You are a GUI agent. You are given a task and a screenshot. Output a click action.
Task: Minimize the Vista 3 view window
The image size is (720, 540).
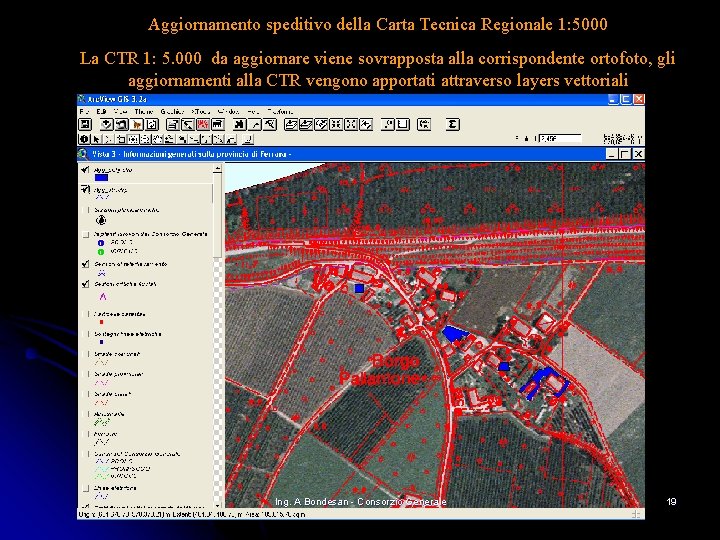612,154
